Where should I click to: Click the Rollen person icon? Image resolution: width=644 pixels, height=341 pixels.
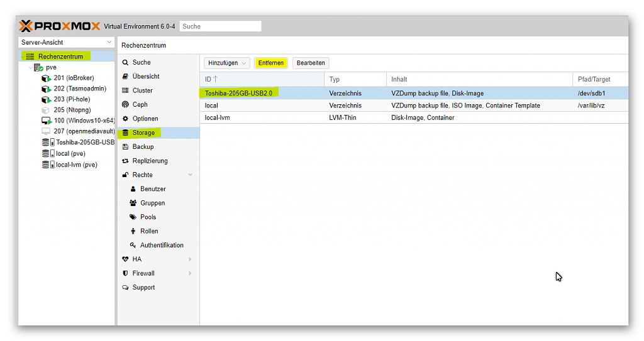point(133,231)
